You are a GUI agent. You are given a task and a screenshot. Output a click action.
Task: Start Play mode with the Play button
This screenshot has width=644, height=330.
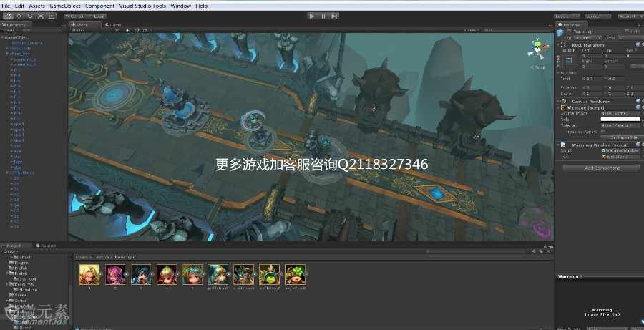pyautogui.click(x=312, y=16)
